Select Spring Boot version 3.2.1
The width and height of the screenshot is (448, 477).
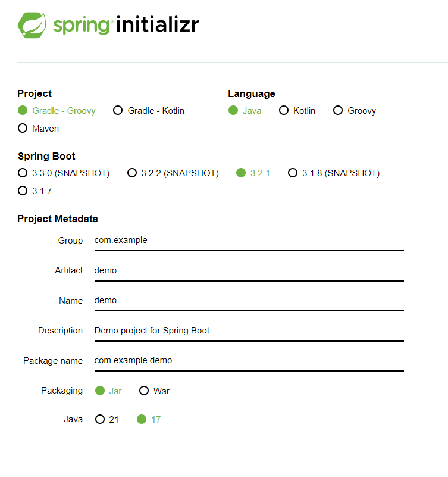click(253, 173)
